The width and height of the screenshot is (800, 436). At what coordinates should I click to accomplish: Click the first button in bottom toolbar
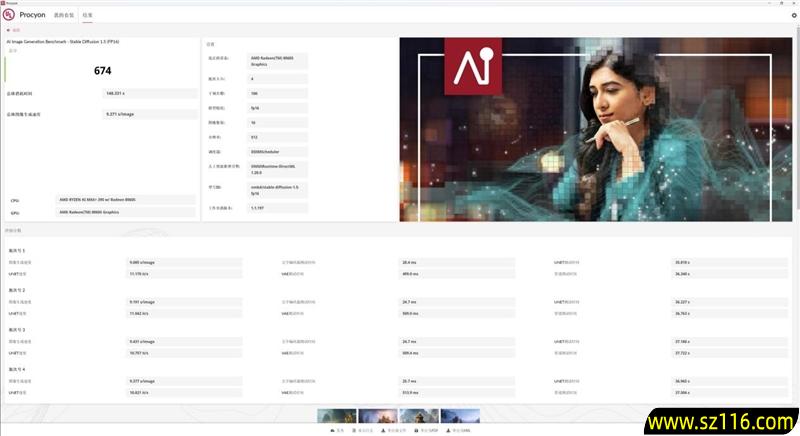point(337,430)
